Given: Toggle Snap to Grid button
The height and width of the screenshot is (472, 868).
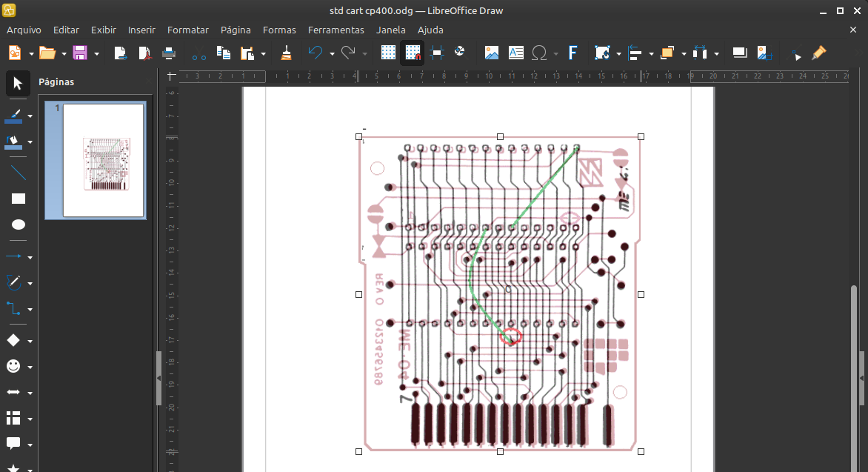Looking at the screenshot, I should tap(412, 53).
